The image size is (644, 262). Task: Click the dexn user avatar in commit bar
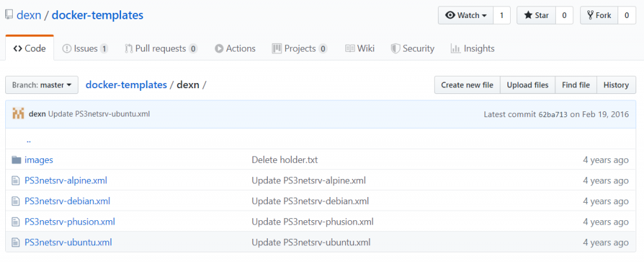18,114
